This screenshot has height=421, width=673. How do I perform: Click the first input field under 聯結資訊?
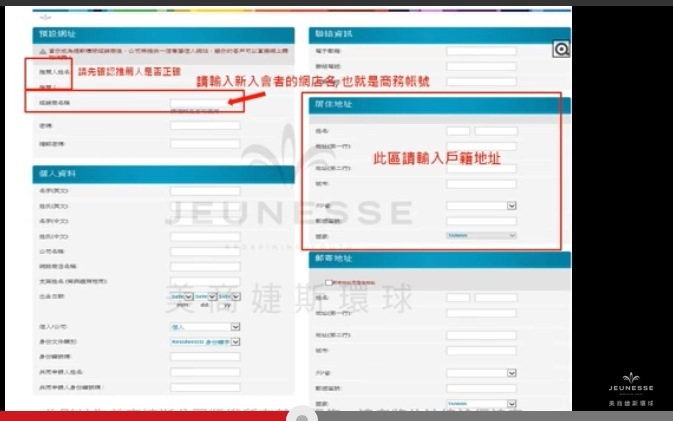pyautogui.click(x=481, y=51)
